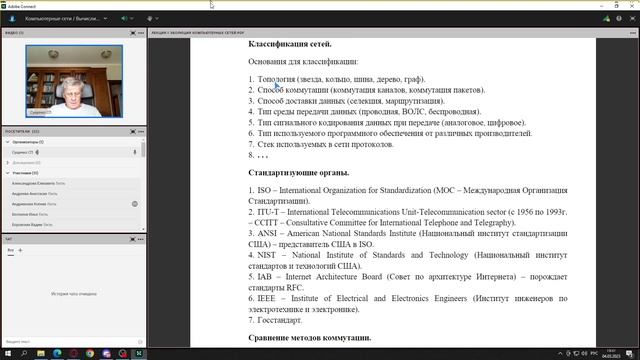Select fourth participant in attendee list

pyautogui.click(x=72, y=214)
